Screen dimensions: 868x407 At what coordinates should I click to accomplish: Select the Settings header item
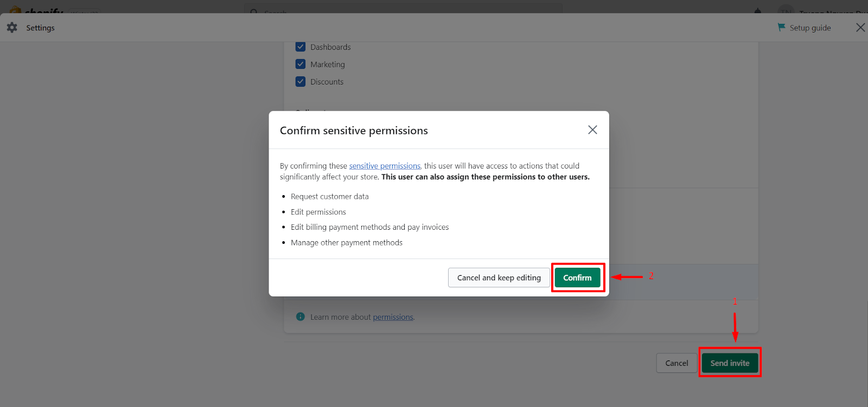pos(40,27)
